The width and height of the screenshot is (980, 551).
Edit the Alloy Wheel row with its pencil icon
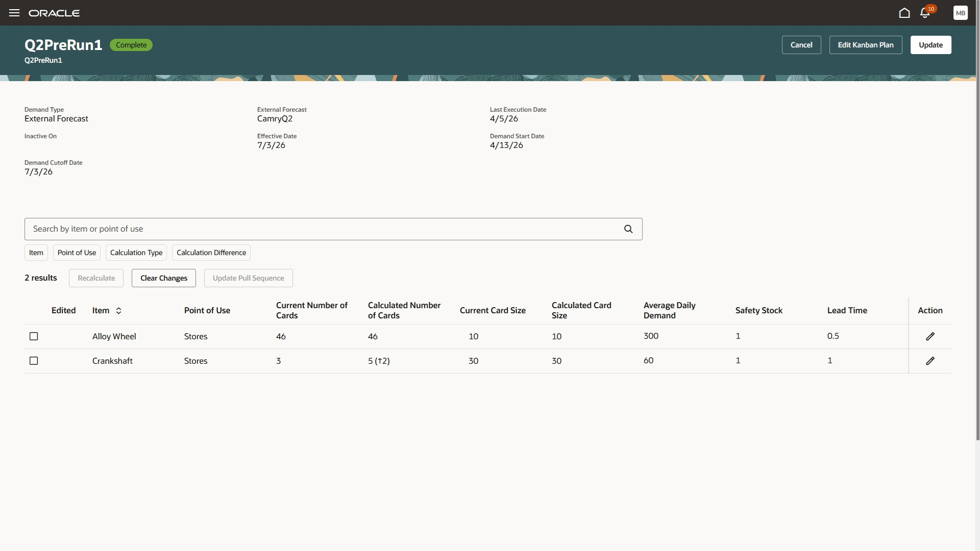930,336
